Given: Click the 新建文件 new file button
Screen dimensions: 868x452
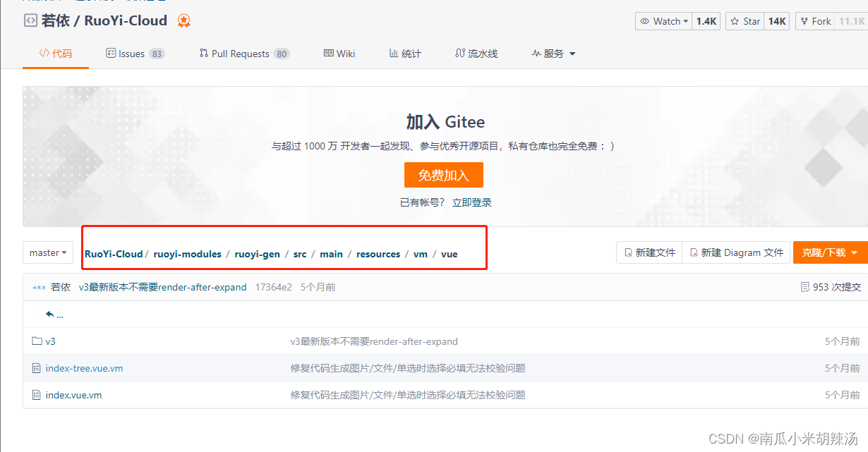Looking at the screenshot, I should point(649,252).
